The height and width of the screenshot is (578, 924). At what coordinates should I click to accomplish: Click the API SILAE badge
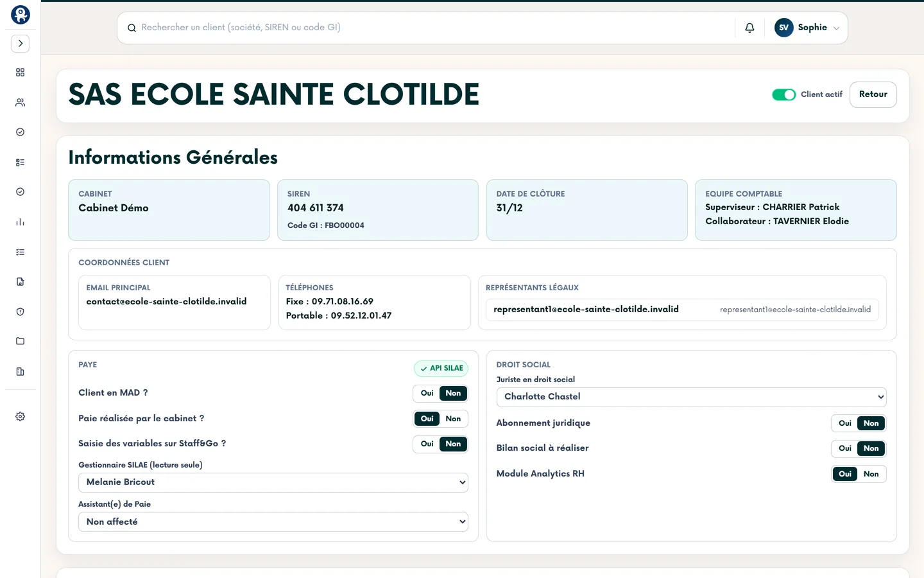[441, 369]
